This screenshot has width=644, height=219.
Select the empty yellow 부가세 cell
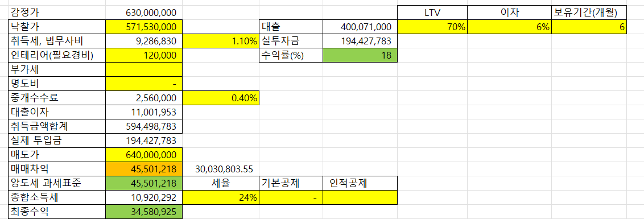pos(144,70)
